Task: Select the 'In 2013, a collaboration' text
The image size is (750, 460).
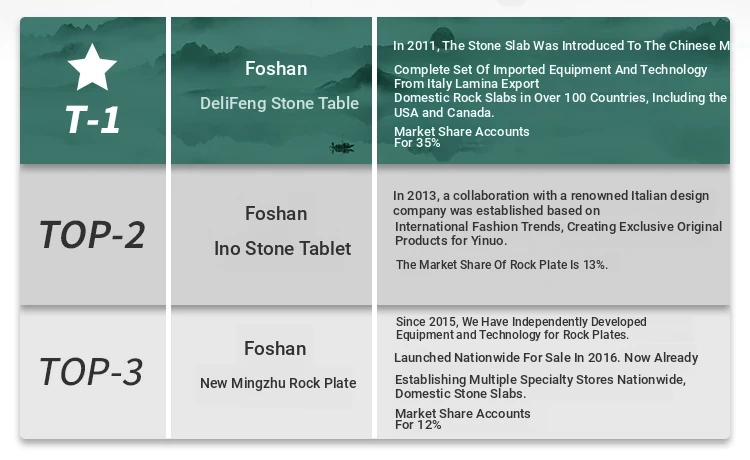Action: (x=551, y=195)
